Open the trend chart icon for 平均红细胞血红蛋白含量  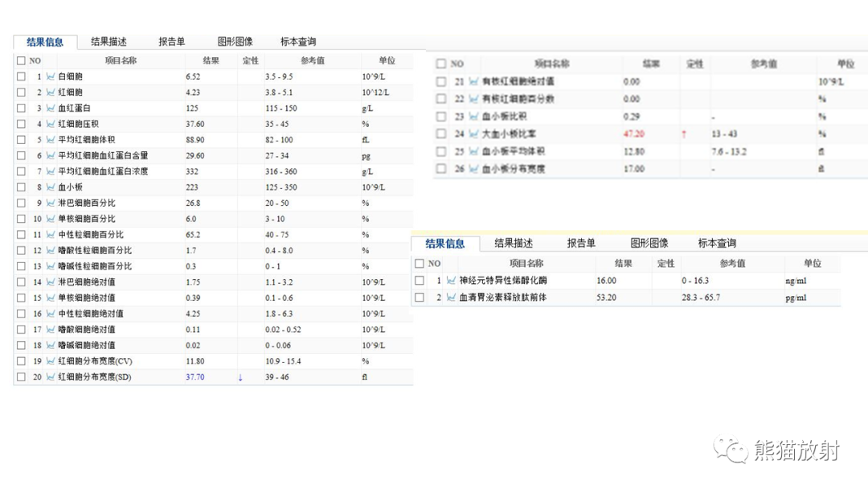point(51,155)
